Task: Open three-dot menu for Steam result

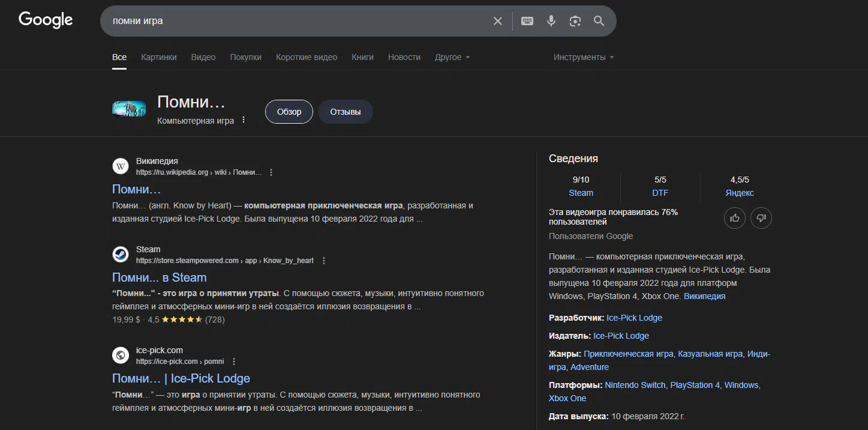Action: pos(324,261)
